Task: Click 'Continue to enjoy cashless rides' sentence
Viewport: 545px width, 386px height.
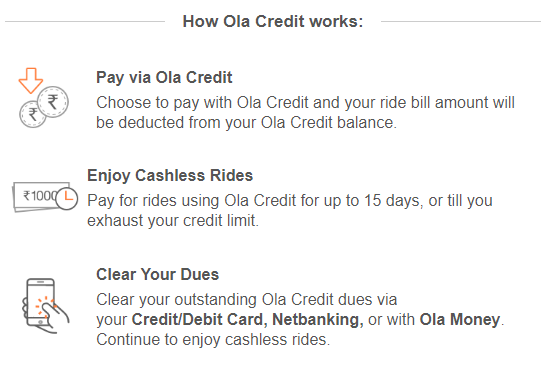Action: tap(213, 340)
